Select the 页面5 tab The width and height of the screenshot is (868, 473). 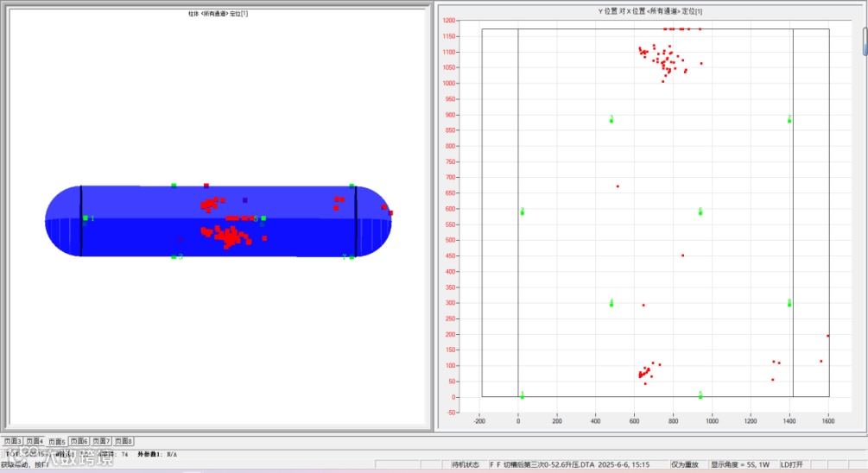point(56,441)
